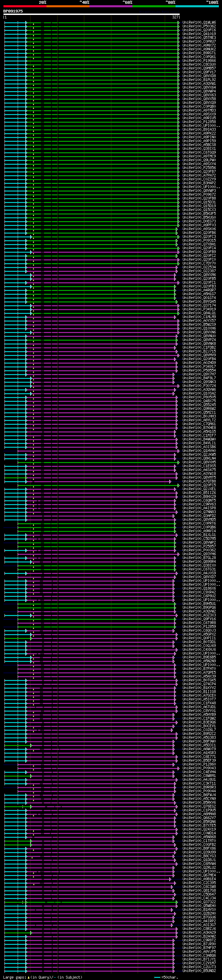The height and width of the screenshot is (980, 222).
Task: Select the UniRef100_Q74CP4 label
Action: pos(199,684)
